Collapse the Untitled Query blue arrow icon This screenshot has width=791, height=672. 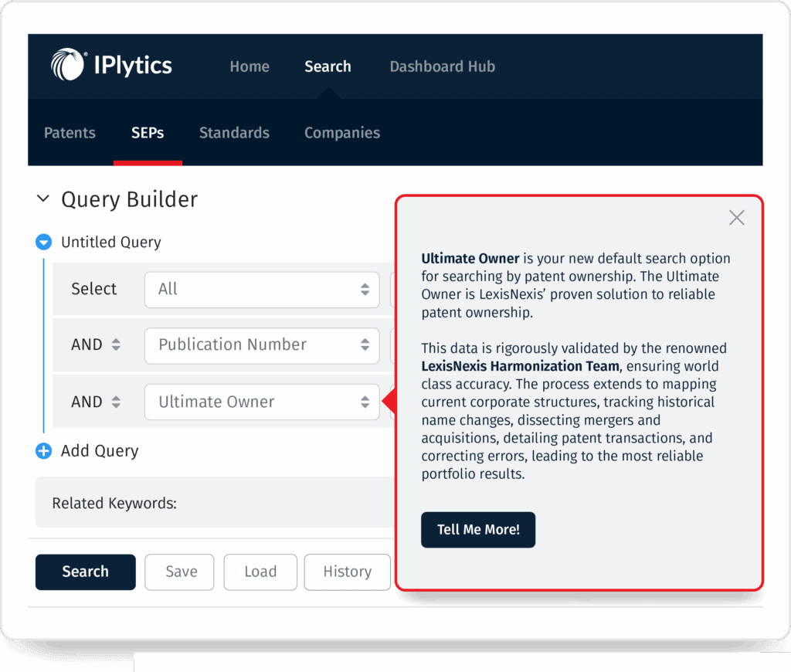44,243
